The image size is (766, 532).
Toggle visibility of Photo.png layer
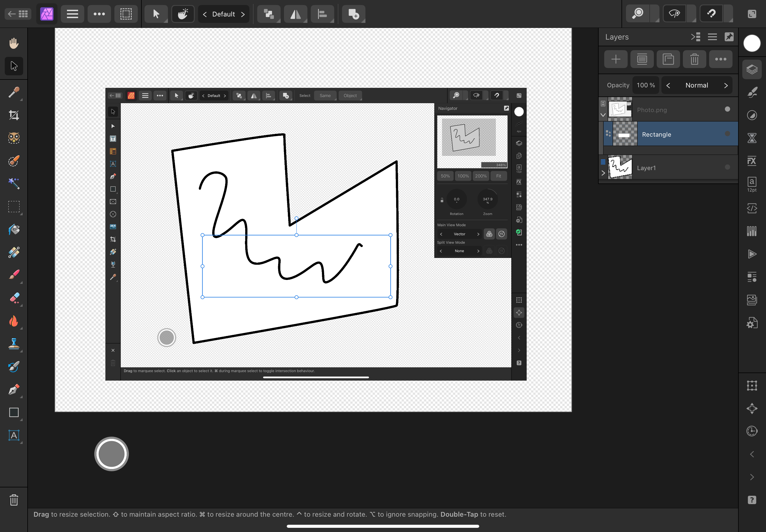(727, 109)
